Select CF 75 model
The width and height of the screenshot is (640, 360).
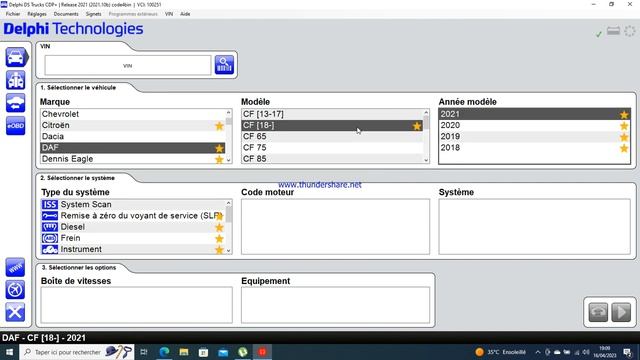coord(332,147)
